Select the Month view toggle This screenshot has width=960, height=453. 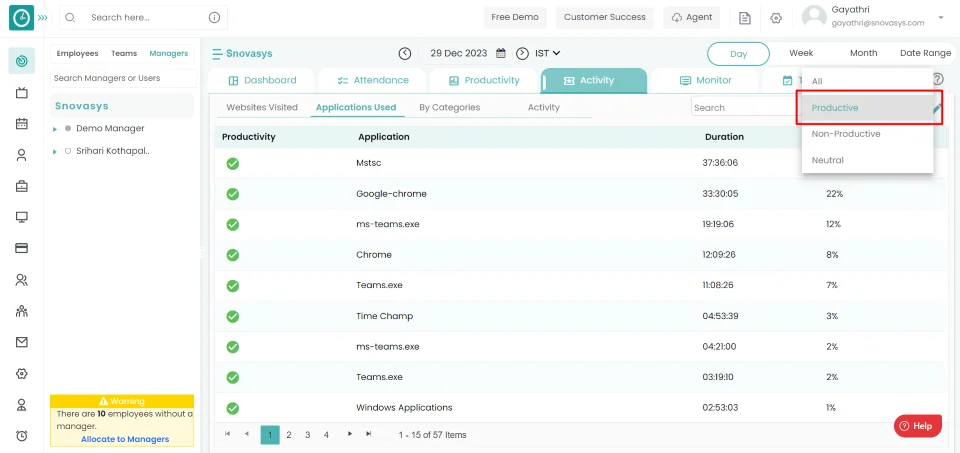click(x=863, y=53)
